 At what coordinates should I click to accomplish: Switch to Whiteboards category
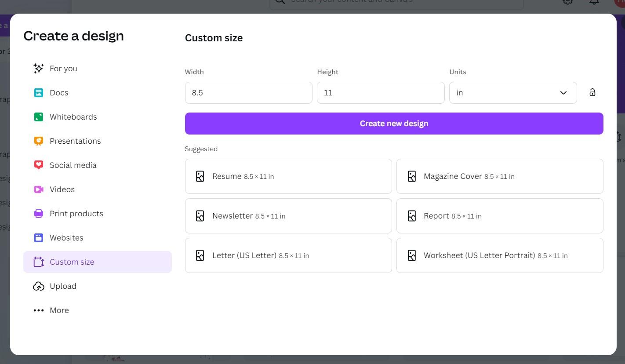[x=98, y=117]
